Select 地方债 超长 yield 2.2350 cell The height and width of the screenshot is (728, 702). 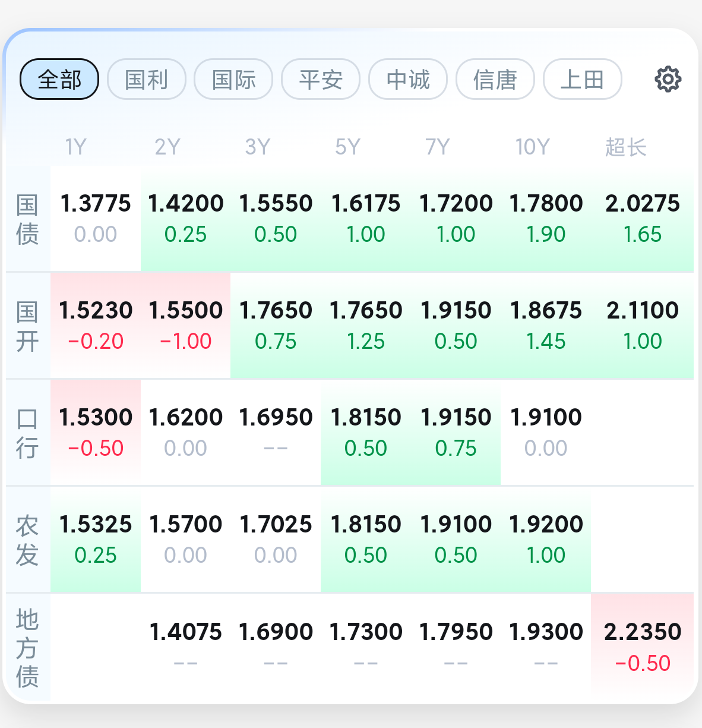tap(643, 647)
